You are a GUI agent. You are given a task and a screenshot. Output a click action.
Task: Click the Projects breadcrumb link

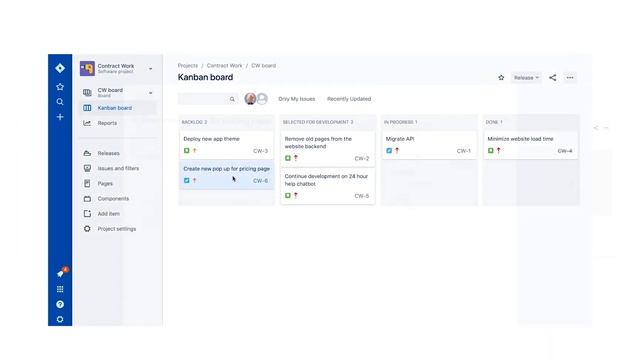tap(188, 65)
